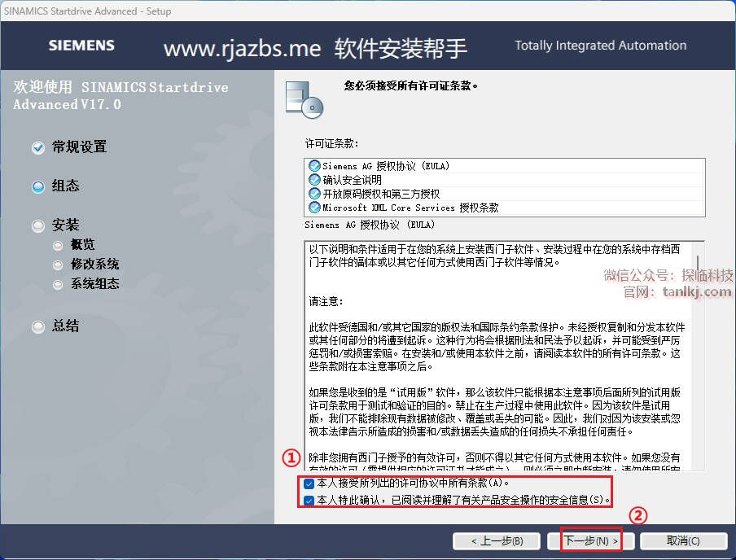
Task: Click the checkmark icon beside 开放原码授权和第三方授权
Action: point(314,194)
